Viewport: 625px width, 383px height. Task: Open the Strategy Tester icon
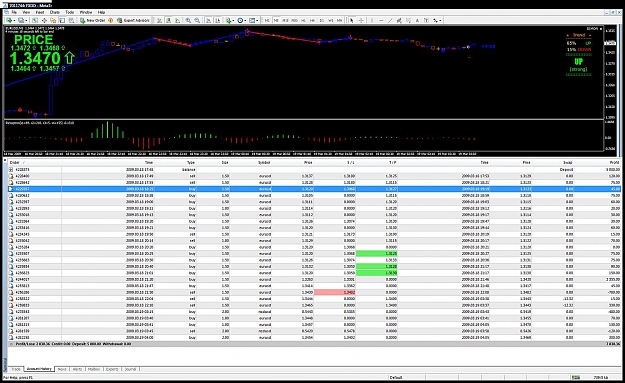coord(71,20)
